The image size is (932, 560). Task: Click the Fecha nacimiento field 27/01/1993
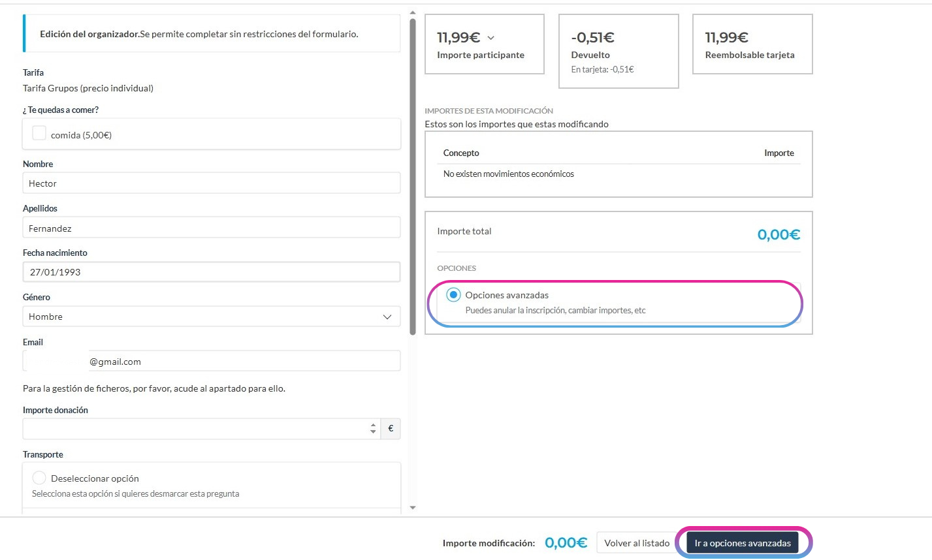point(212,272)
